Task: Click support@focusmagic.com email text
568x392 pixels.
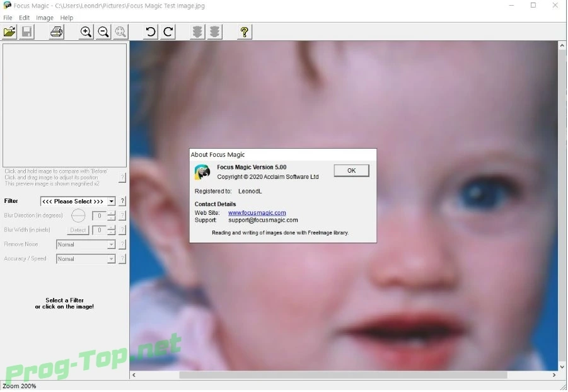Action: click(263, 220)
